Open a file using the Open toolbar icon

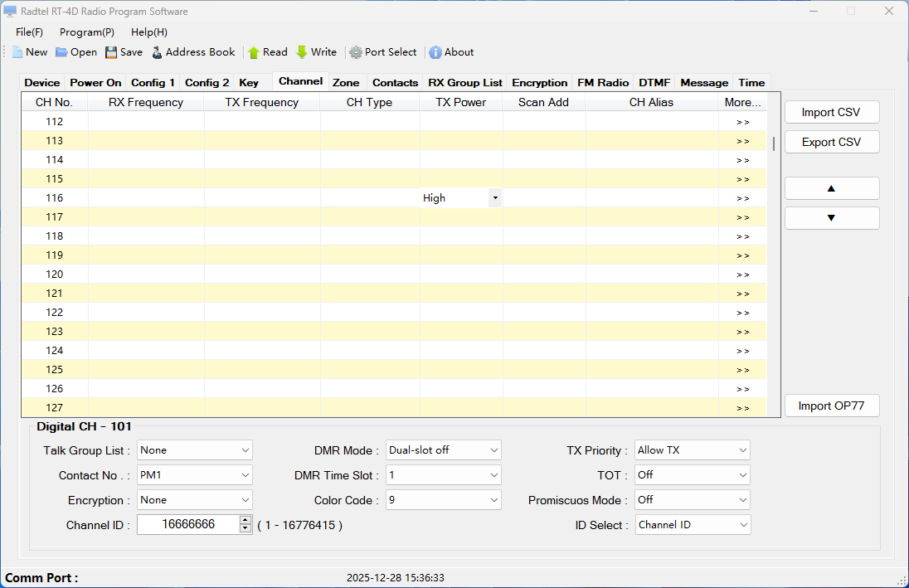pyautogui.click(x=62, y=52)
